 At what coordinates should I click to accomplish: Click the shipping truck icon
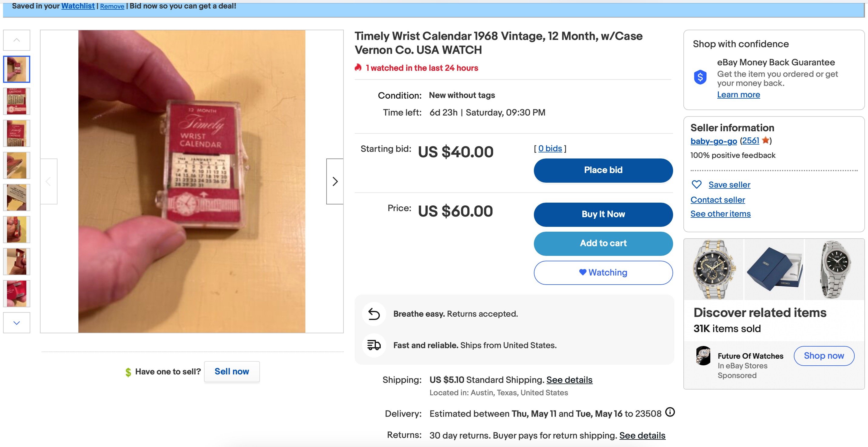pos(374,345)
